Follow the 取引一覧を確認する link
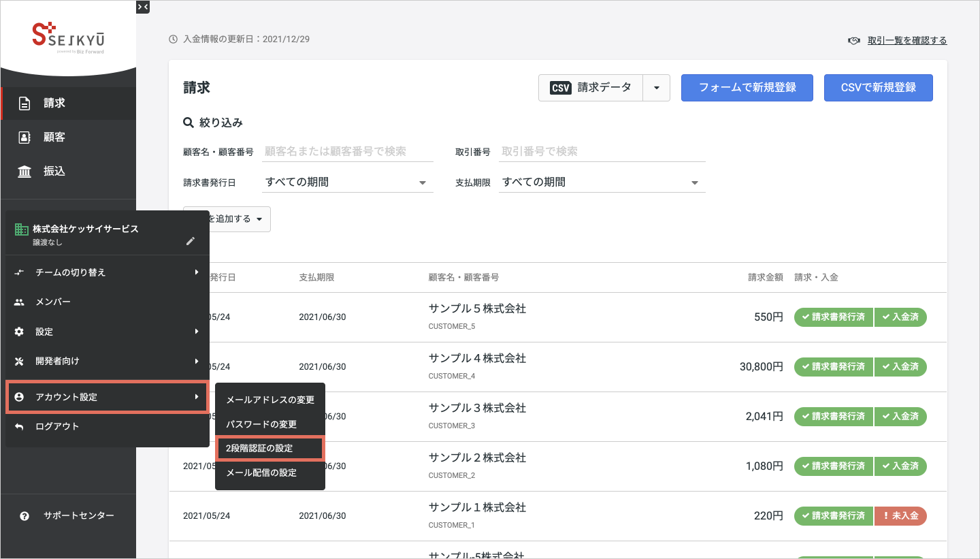 click(x=906, y=40)
